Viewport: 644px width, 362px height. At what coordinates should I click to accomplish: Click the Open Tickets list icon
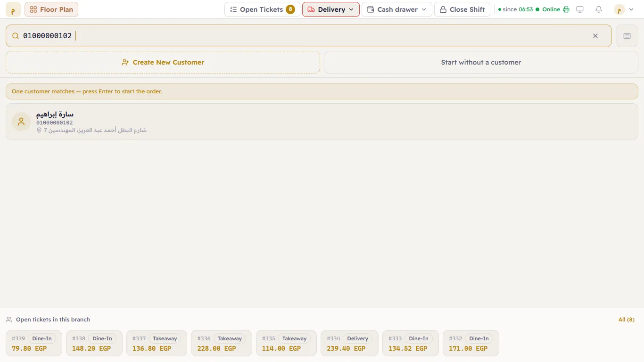click(233, 9)
